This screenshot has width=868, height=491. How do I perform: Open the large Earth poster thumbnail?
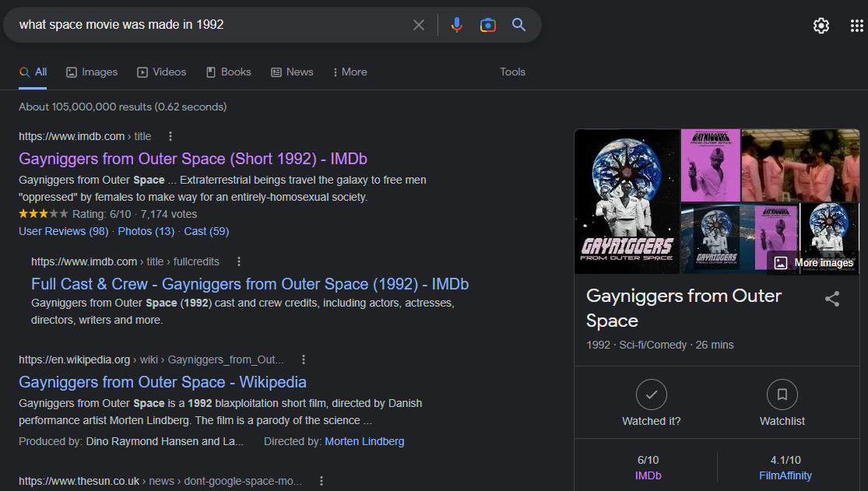point(627,202)
